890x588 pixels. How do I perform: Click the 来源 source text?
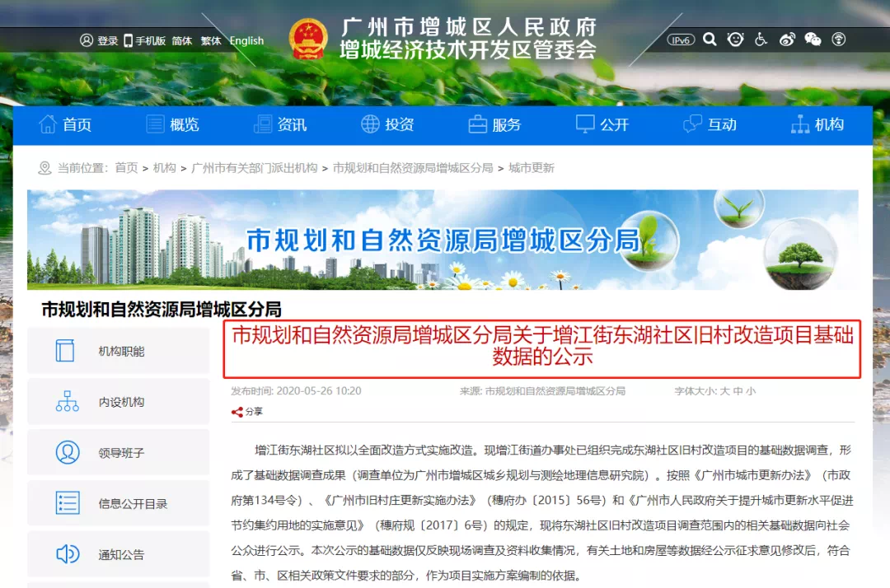click(x=542, y=390)
